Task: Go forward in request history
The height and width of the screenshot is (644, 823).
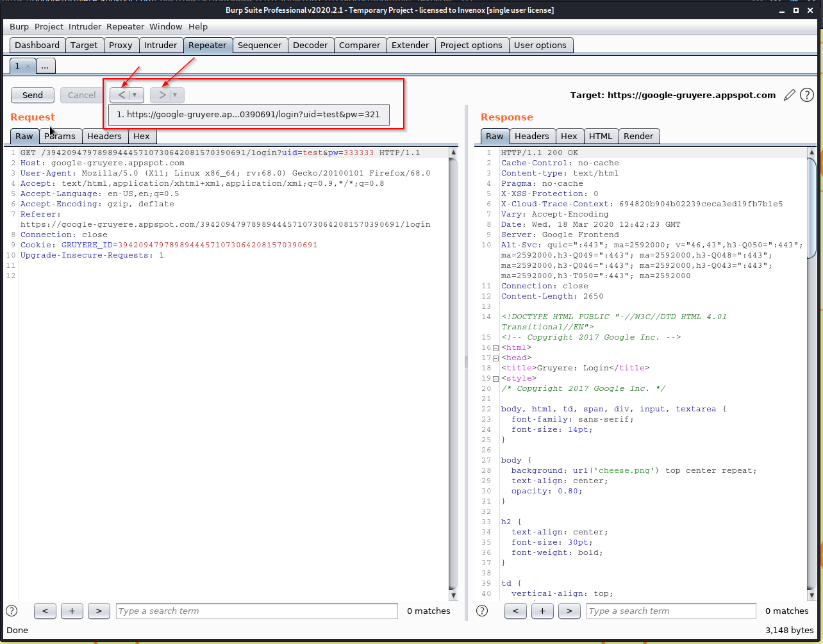Action: click(x=162, y=95)
